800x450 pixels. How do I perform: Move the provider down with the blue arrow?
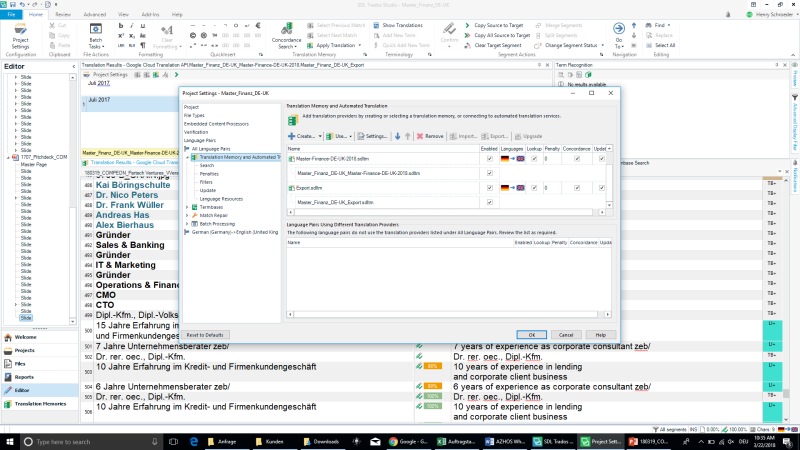click(397, 136)
